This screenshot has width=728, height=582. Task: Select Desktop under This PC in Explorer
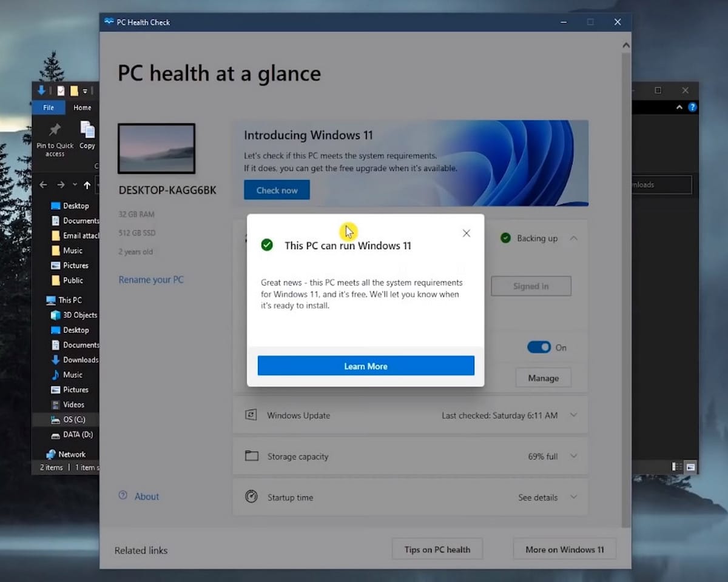70,330
